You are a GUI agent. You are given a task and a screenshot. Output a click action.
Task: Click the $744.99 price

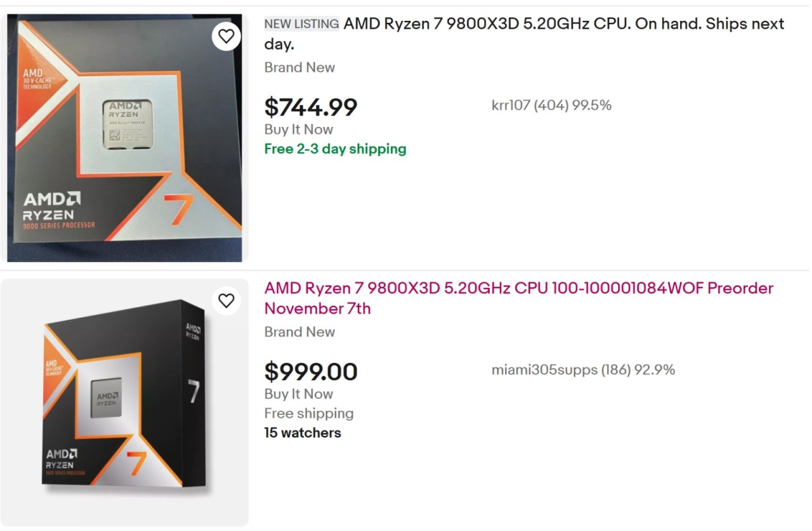(x=311, y=107)
